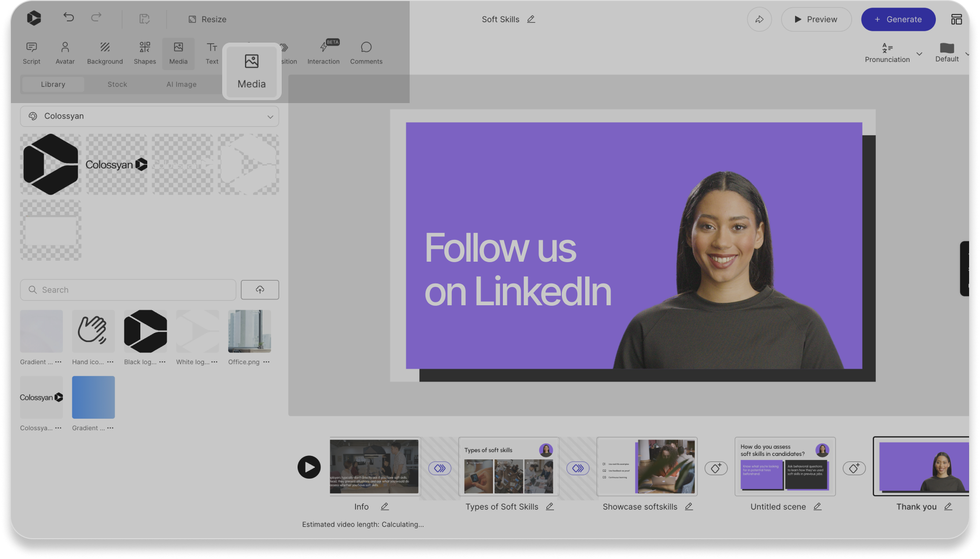Edit transition between Info and Types scenes
Screen dimensions: 980x559
pyautogui.click(x=440, y=468)
